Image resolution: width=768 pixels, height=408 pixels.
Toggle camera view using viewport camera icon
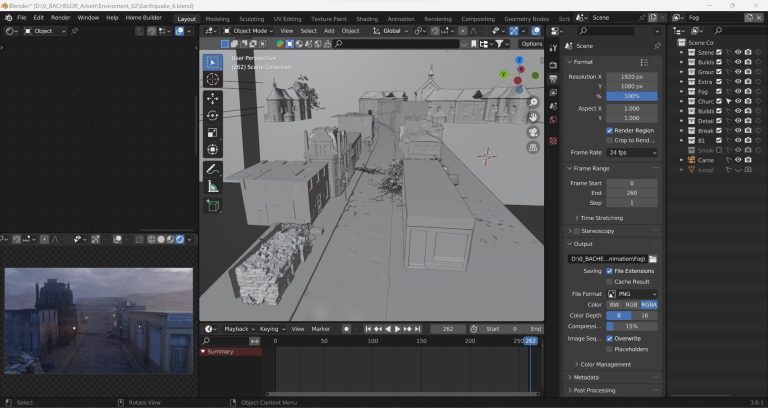[x=533, y=132]
